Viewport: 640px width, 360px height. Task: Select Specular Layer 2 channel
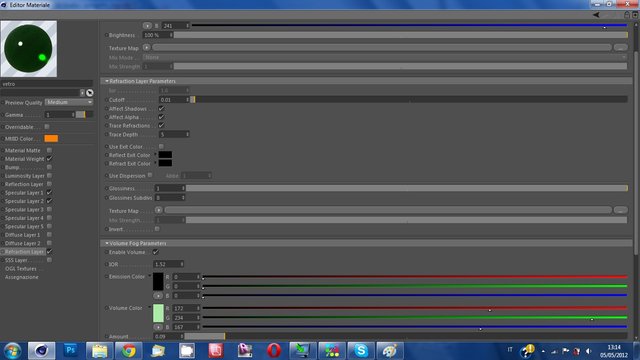pyautogui.click(x=24, y=201)
